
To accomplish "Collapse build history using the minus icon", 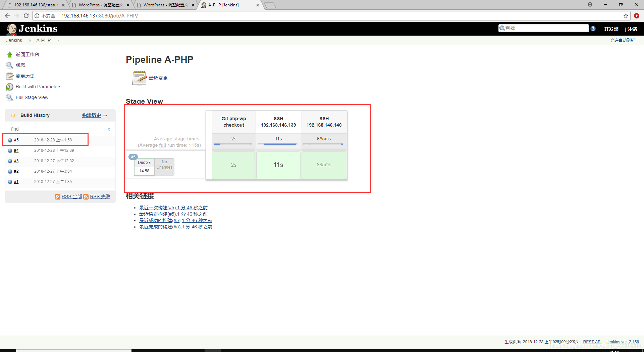I will 105,116.
